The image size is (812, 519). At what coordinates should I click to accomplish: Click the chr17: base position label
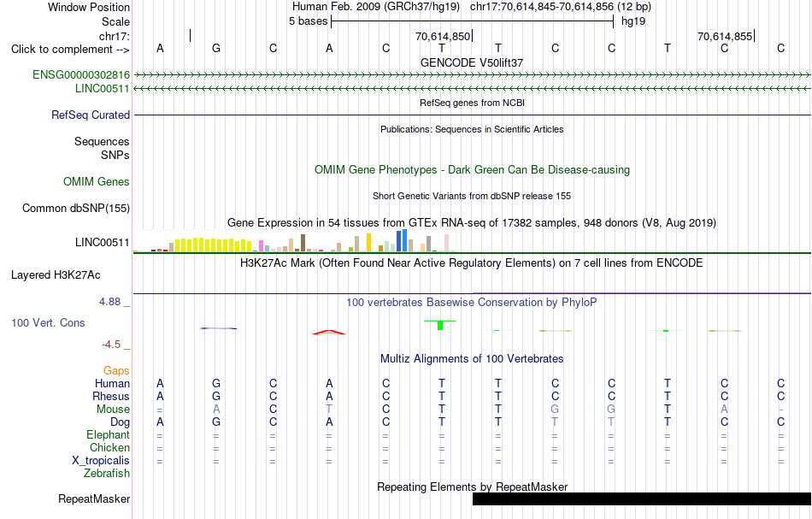[114, 36]
